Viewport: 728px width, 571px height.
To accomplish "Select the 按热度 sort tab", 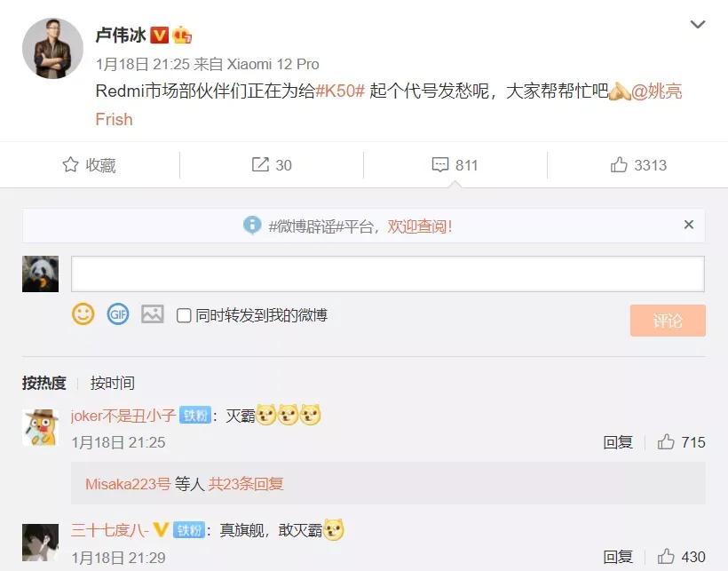I will pyautogui.click(x=44, y=383).
